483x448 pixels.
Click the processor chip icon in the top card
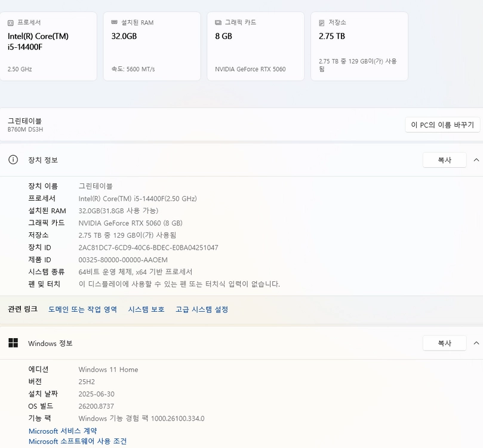tap(11, 23)
